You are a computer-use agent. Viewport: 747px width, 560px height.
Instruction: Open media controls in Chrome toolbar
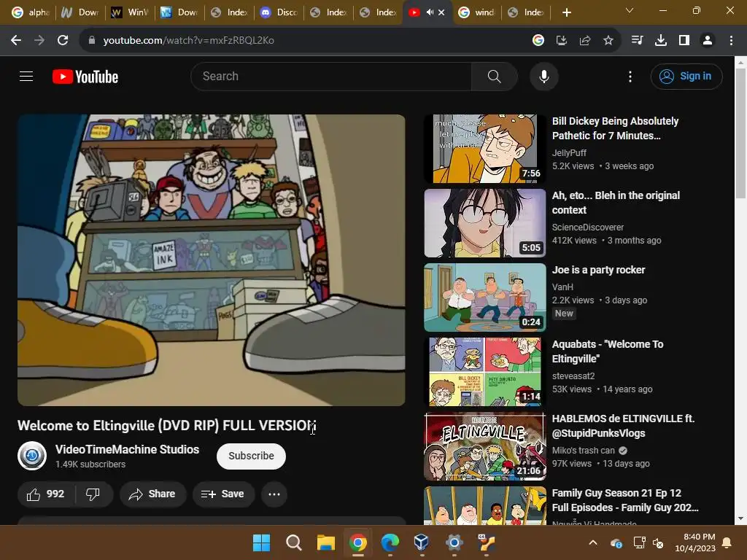[637, 41]
